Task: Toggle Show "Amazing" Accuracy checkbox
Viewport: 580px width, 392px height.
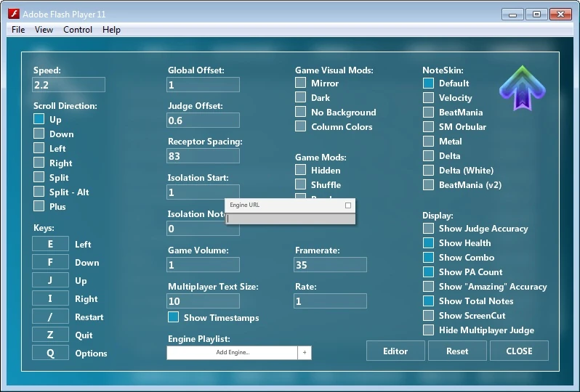Action: pos(428,286)
